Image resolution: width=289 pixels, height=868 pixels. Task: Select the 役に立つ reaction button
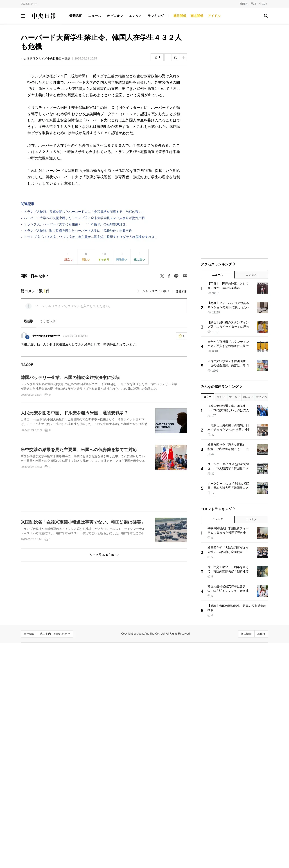click(x=139, y=257)
